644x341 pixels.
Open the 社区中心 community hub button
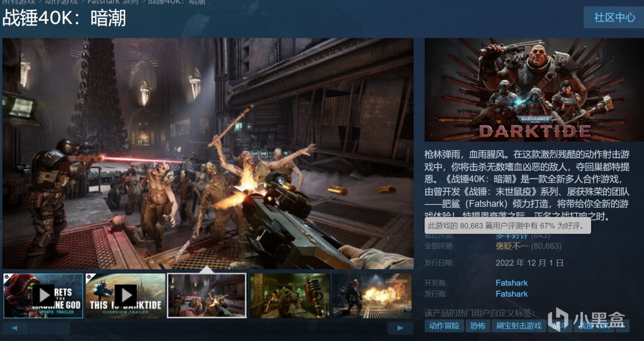point(614,17)
